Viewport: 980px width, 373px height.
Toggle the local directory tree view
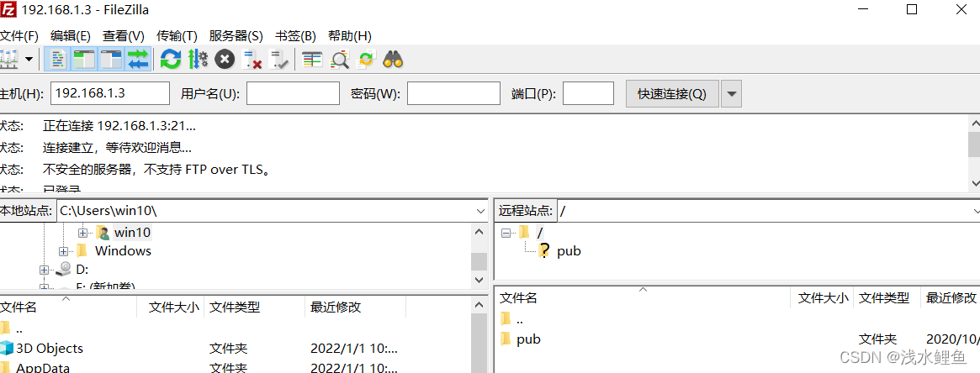[x=84, y=60]
